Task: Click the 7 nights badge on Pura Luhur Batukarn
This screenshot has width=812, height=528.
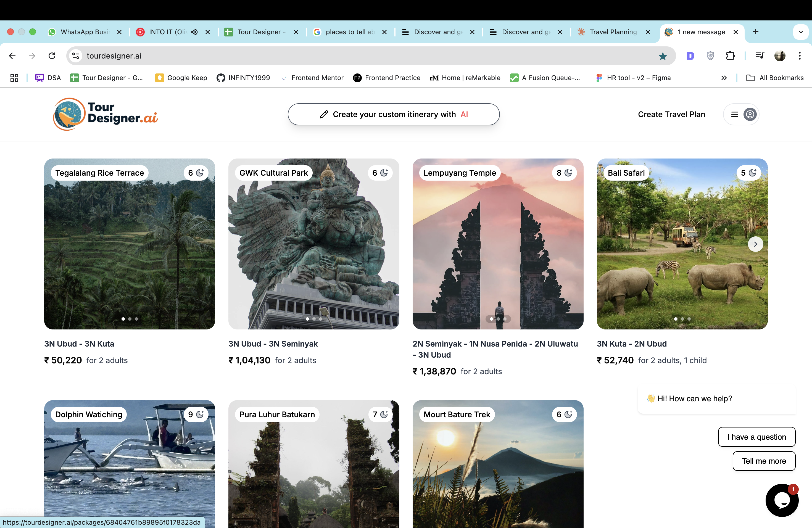Action: tap(380, 415)
